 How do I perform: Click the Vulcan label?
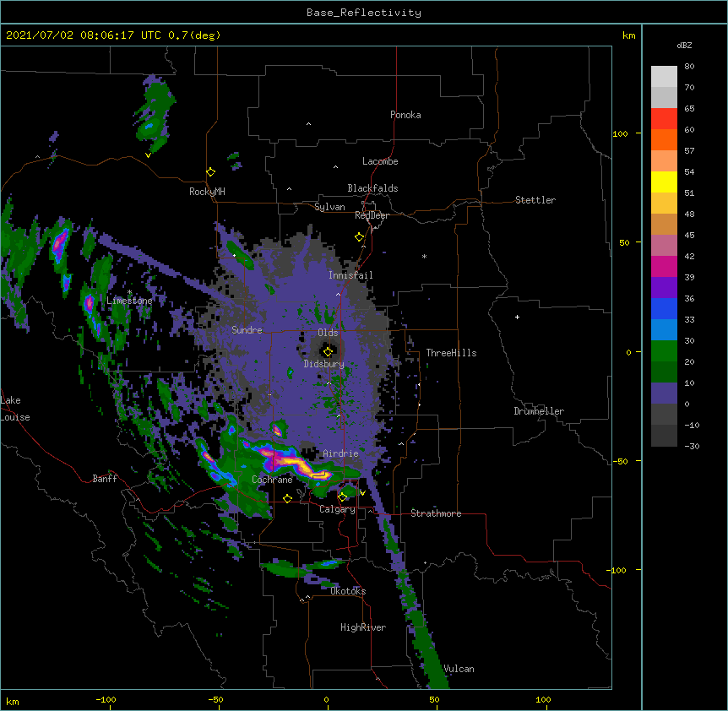pyautogui.click(x=459, y=669)
